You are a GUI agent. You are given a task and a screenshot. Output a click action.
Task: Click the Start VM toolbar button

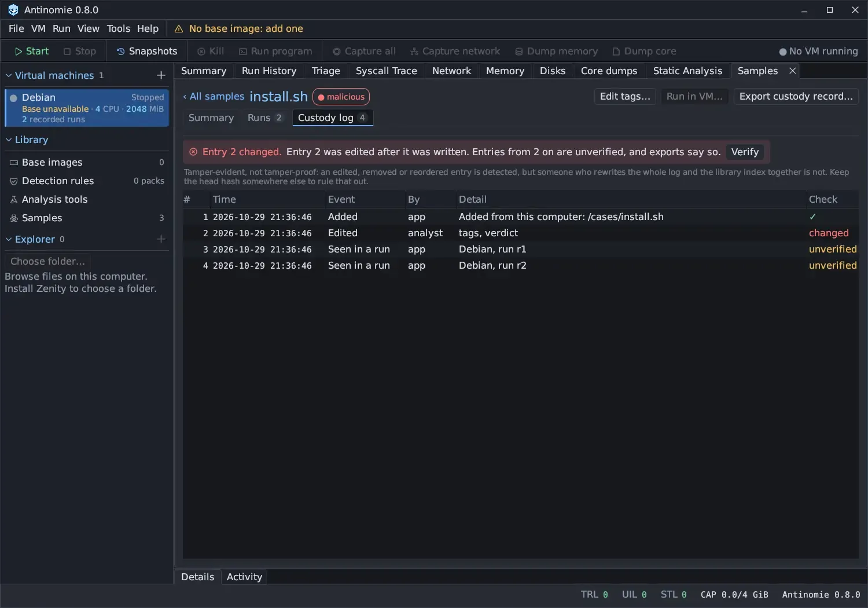(32, 51)
